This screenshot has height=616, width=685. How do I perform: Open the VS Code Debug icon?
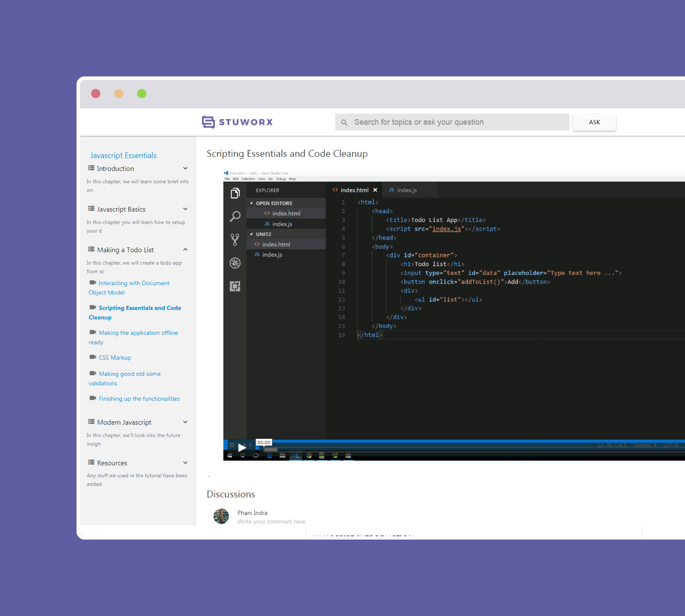click(x=235, y=263)
